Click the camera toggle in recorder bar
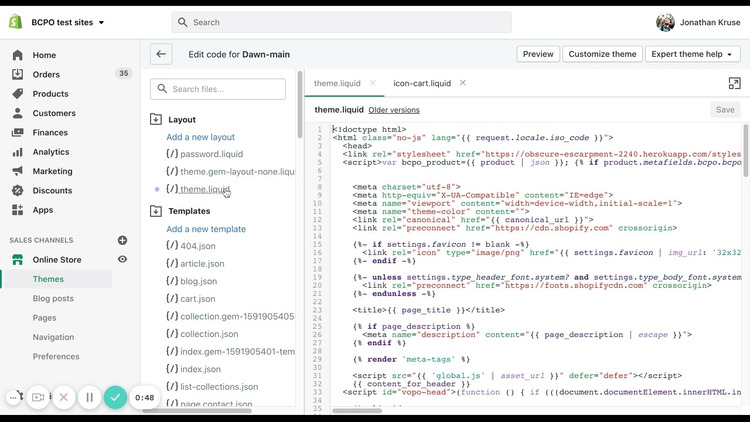 [x=38, y=397]
